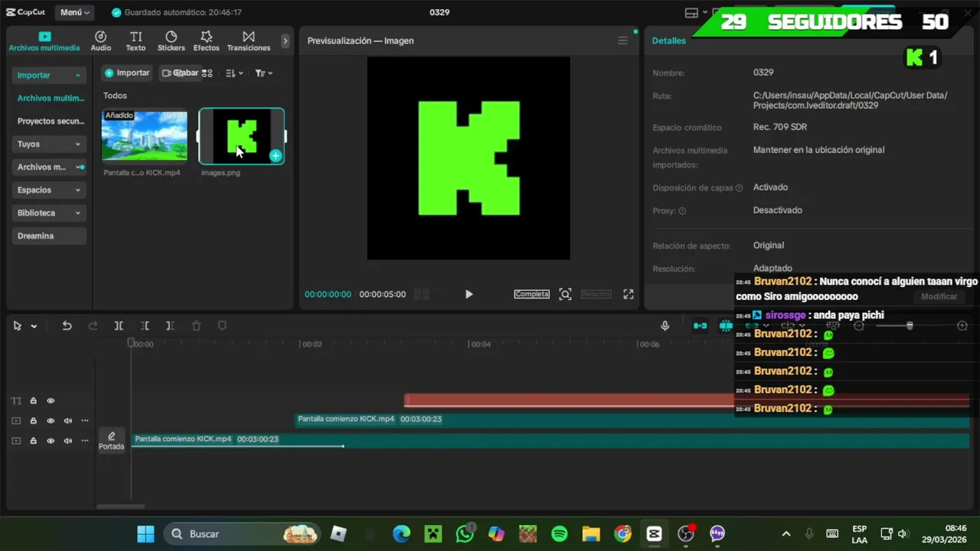Viewport: 980px width, 551px height.
Task: Expand the Archivos m... sidebar section
Action: tap(50, 167)
